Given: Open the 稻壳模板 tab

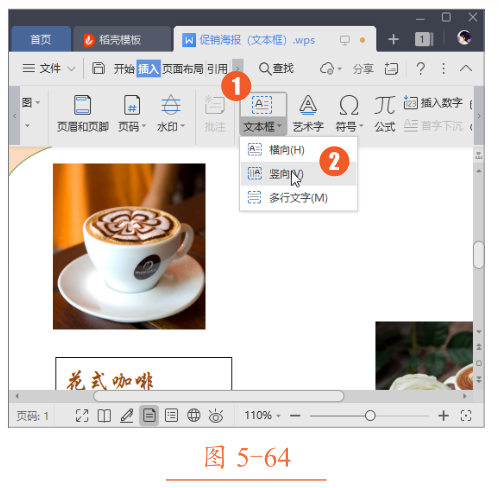Looking at the screenshot, I should click(x=112, y=40).
